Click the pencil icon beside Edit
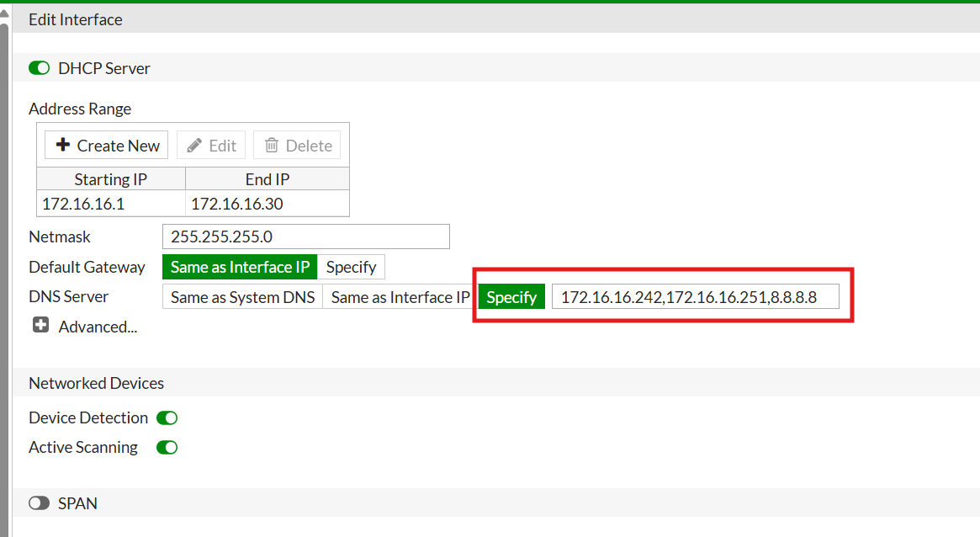The image size is (980, 537). 194,146
